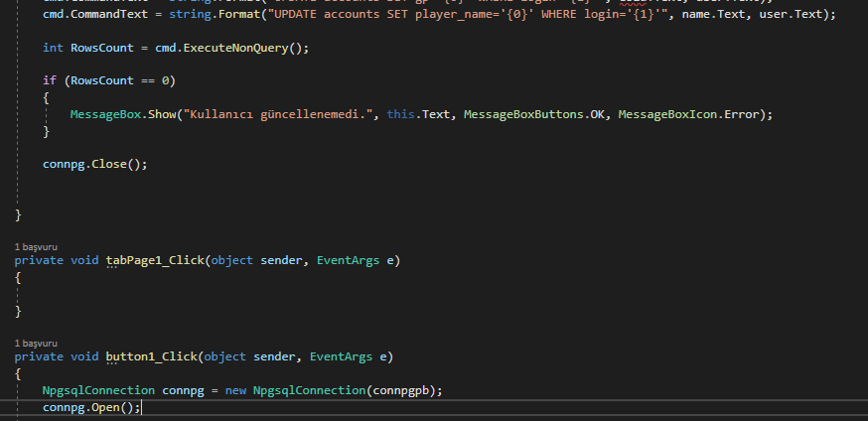Click the MessageBoxButtons enum name
Screen dimensions: 868x421
tap(523, 114)
